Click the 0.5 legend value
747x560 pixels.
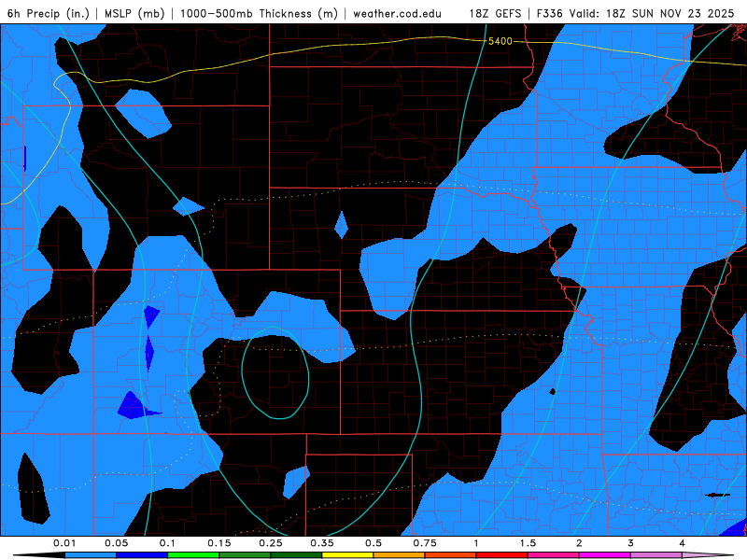pos(373,543)
